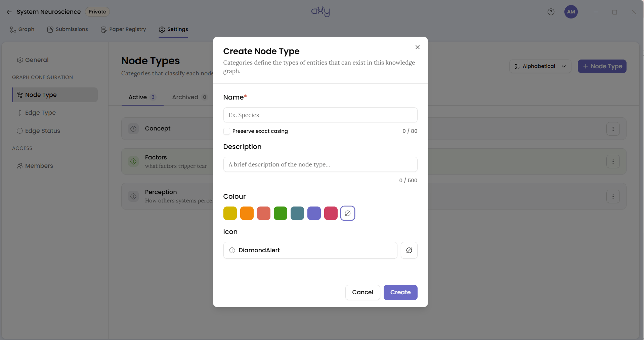The height and width of the screenshot is (340, 644).
Task: Click the System Neuroscience title
Action: click(x=49, y=12)
